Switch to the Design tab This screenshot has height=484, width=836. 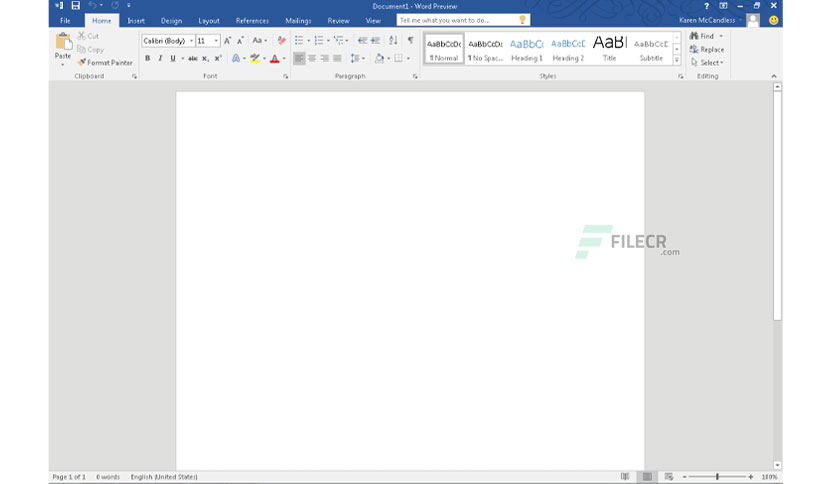click(171, 21)
